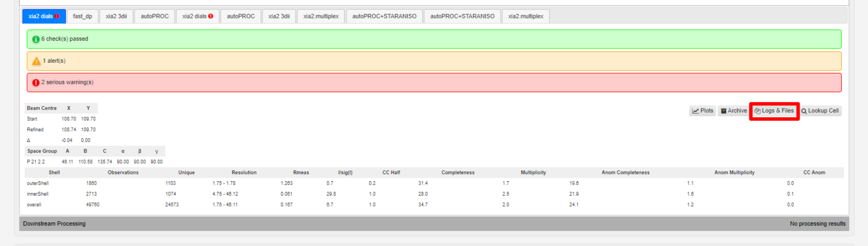The image size is (868, 246).
Task: Click the orange warning triangle icon
Action: (x=36, y=61)
